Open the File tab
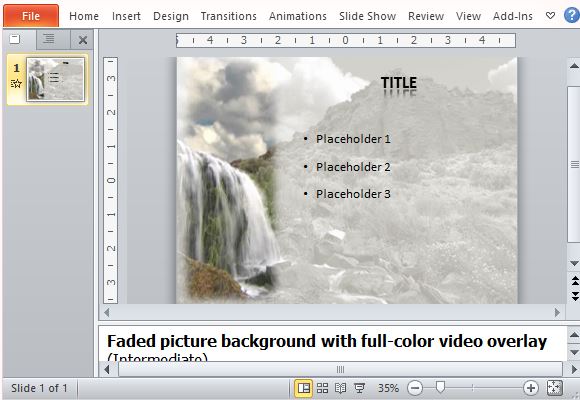This screenshot has height=400, width=580. click(31, 16)
